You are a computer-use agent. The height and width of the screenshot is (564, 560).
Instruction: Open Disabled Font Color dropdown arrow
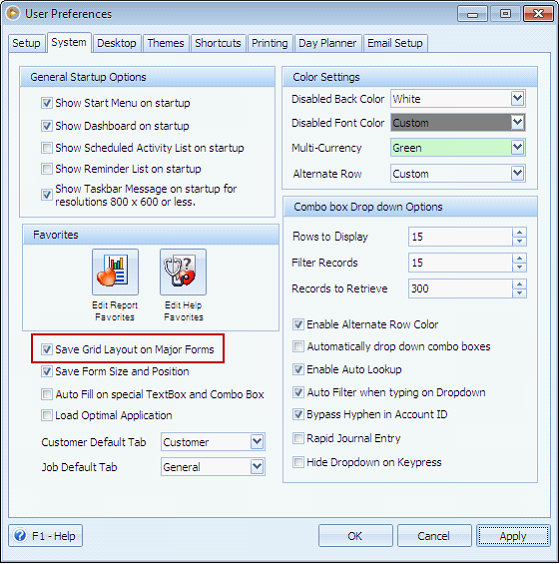[x=517, y=123]
